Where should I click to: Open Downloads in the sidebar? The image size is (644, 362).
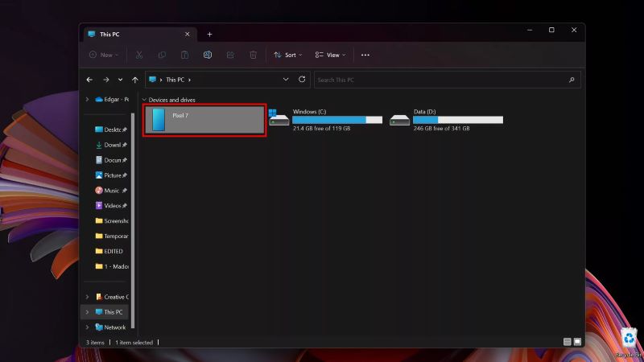(111, 145)
